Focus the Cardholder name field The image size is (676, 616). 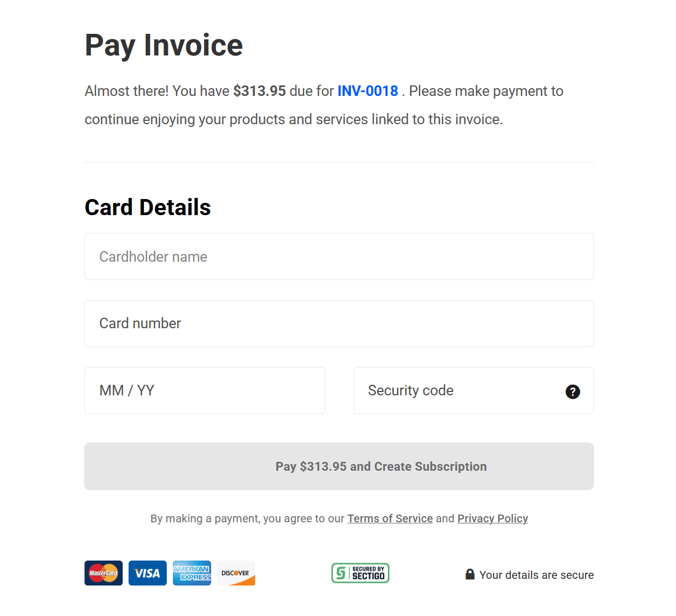click(x=339, y=257)
